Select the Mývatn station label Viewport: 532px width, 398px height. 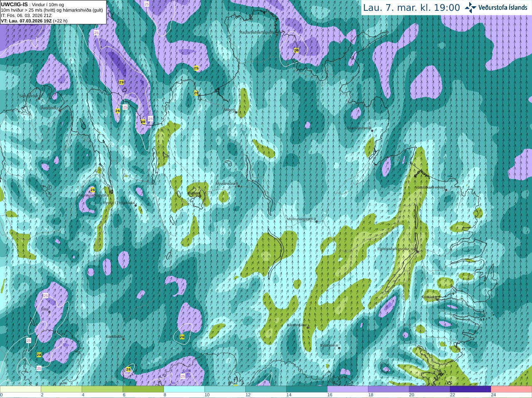point(194,193)
